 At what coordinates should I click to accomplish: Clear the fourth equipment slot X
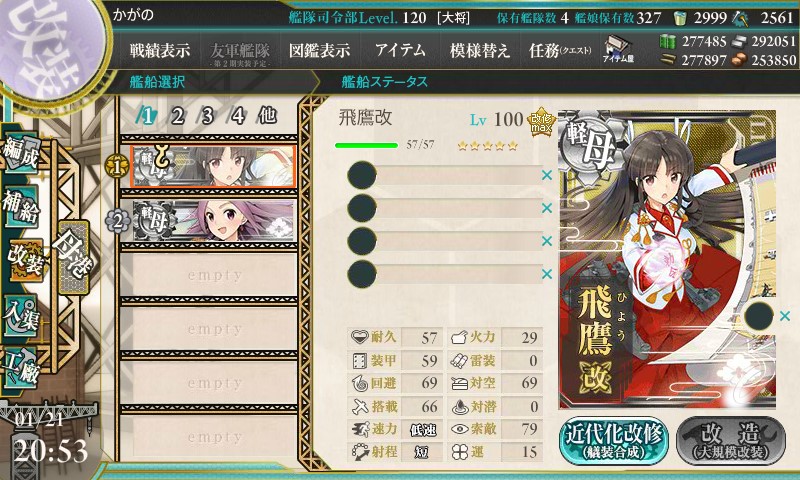[x=547, y=274]
